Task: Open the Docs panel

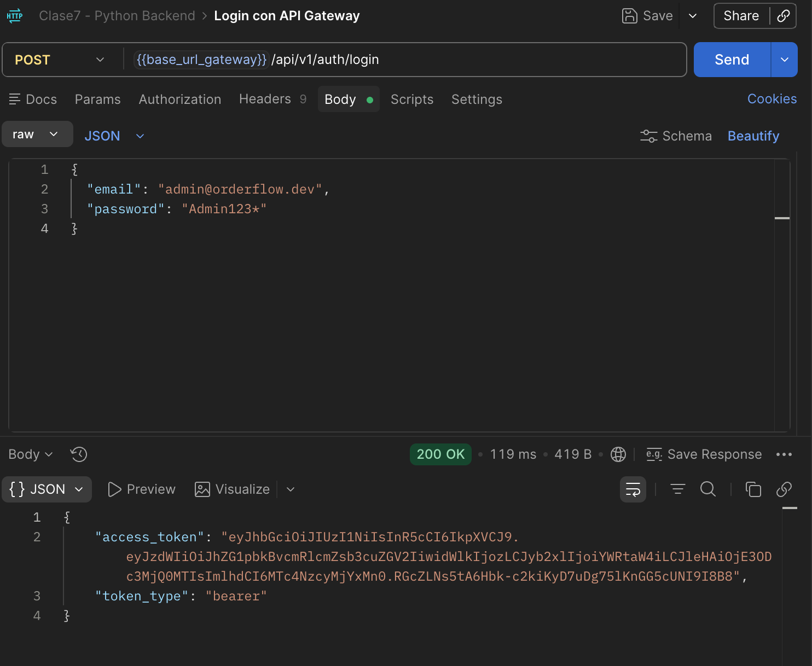Action: coord(33,100)
